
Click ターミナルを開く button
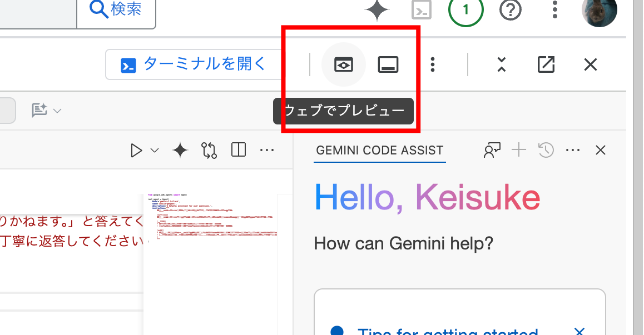point(194,64)
